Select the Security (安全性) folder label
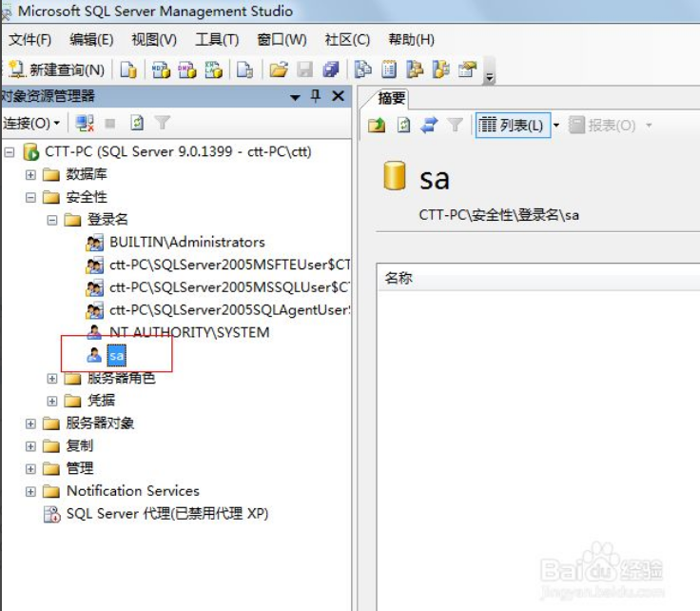The width and height of the screenshot is (700, 611). [87, 197]
